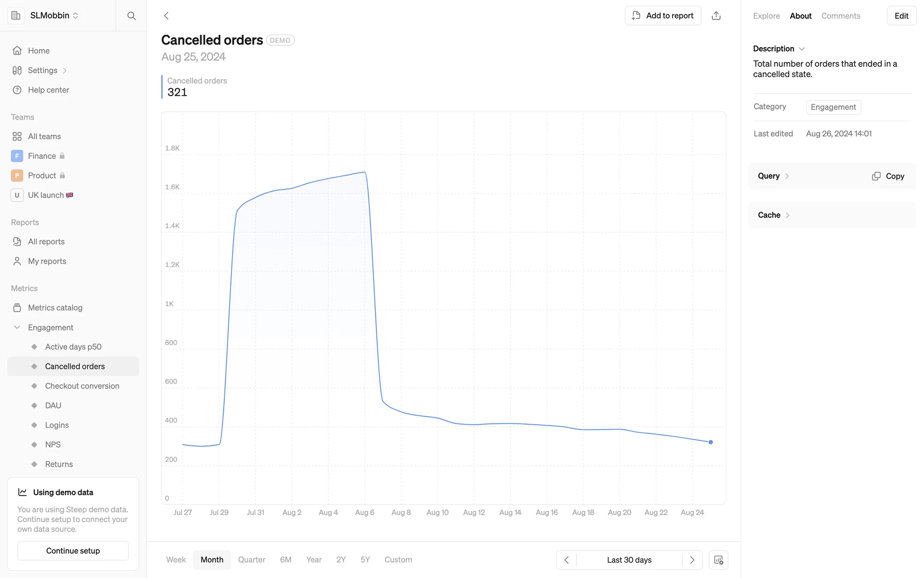Image resolution: width=924 pixels, height=578 pixels.
Task: Select Week time granularity
Action: 176,560
